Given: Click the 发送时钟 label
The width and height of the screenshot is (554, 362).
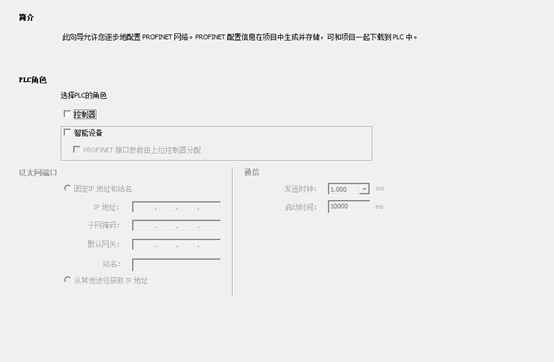Looking at the screenshot, I should point(301,189).
